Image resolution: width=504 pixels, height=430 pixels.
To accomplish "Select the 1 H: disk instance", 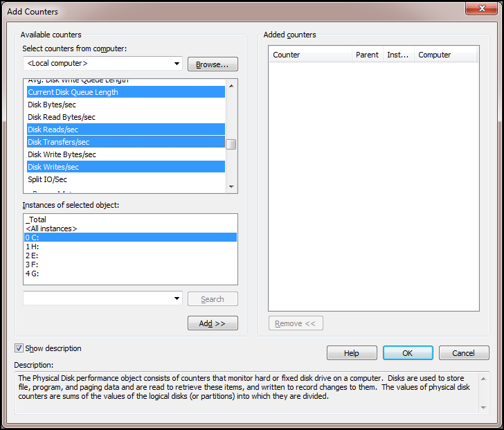I will click(33, 247).
